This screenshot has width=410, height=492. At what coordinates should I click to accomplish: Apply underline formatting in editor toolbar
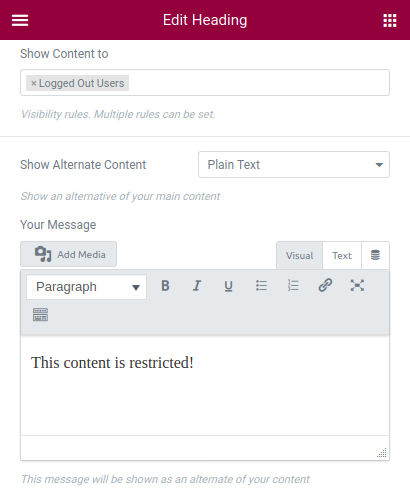(x=228, y=286)
